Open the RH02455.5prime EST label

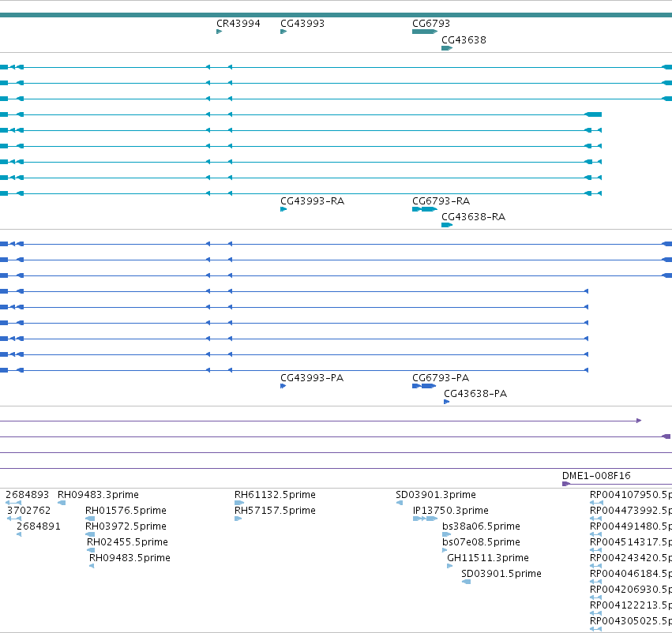[127, 543]
